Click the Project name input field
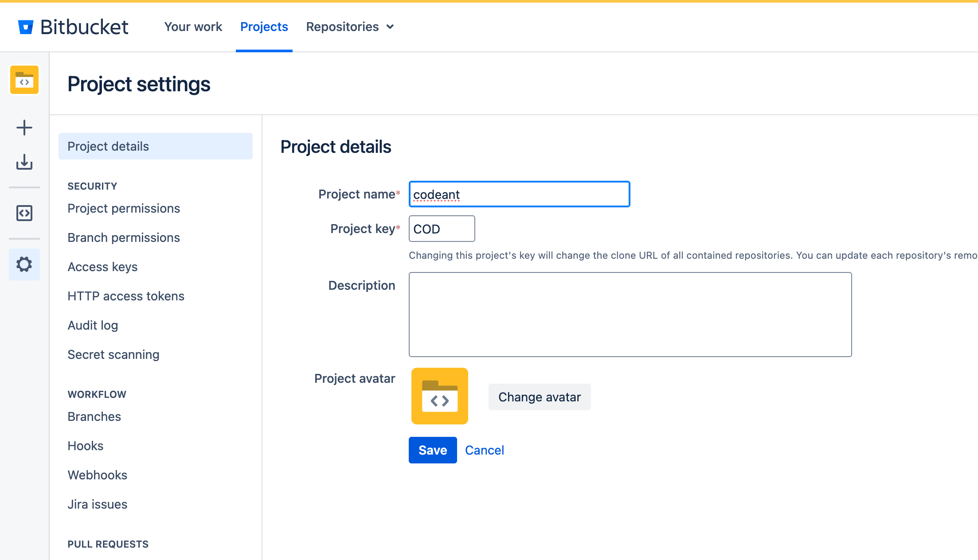Image resolution: width=978 pixels, height=560 pixels. [519, 194]
